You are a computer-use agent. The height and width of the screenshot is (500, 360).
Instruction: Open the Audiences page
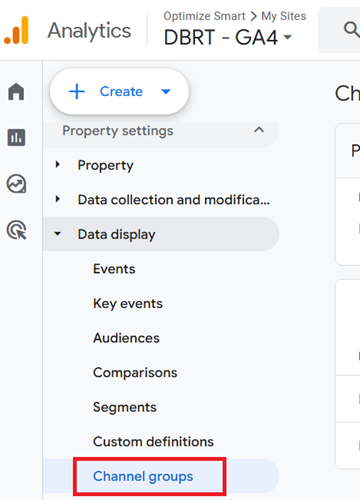126,338
